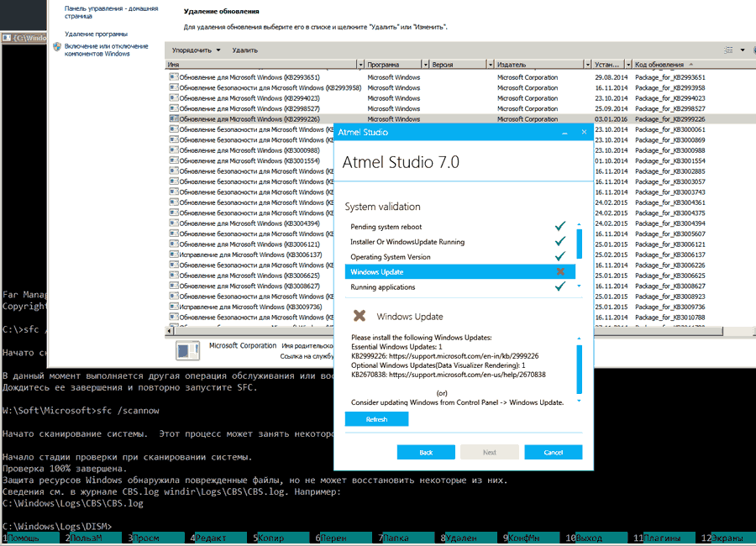Click checkmark icon for Pending system reboot
This screenshot has height=546, width=756.
point(559,226)
